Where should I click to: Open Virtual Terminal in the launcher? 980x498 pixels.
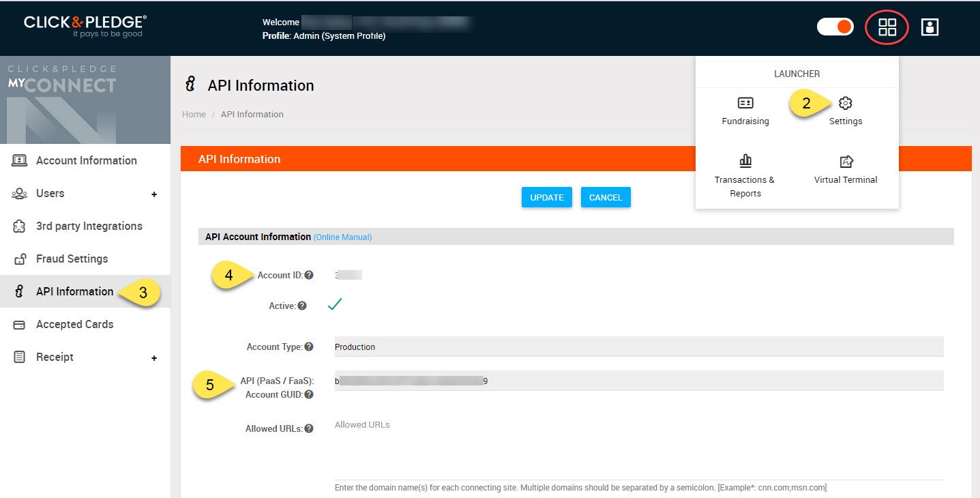pos(846,170)
